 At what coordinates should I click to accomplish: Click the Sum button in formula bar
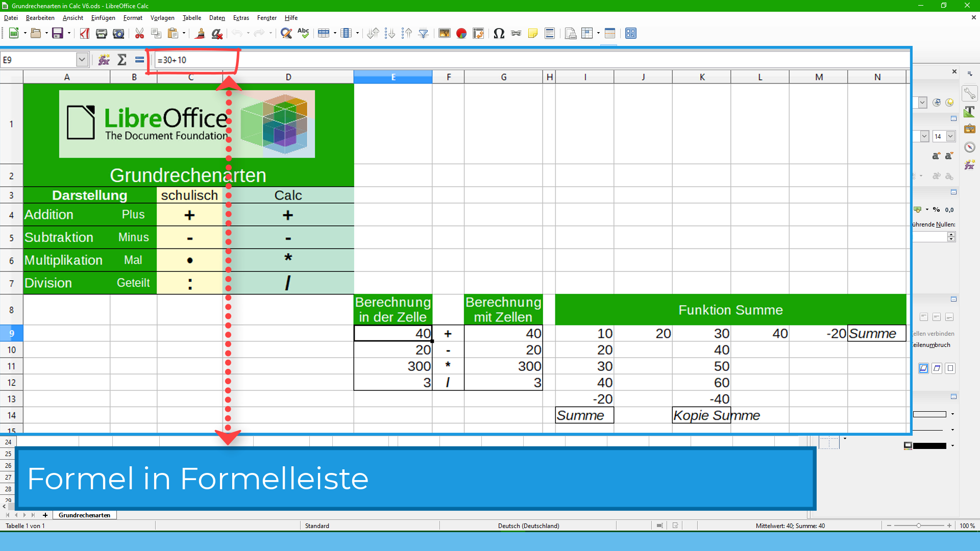[x=122, y=60]
